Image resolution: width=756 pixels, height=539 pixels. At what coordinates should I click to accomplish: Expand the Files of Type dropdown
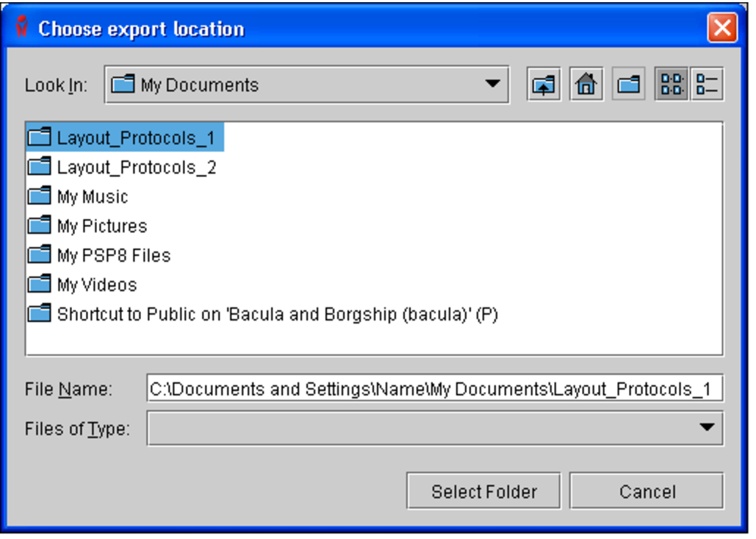coord(707,428)
